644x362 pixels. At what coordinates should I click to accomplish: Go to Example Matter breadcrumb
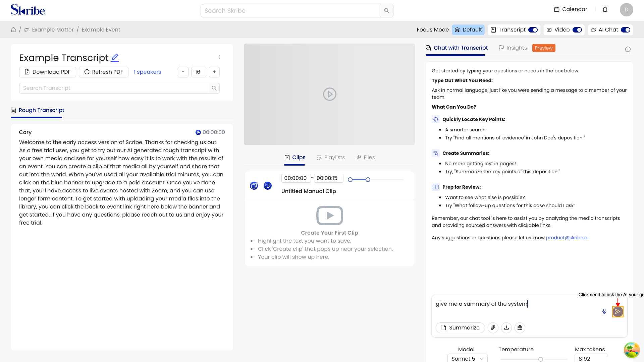tap(53, 29)
